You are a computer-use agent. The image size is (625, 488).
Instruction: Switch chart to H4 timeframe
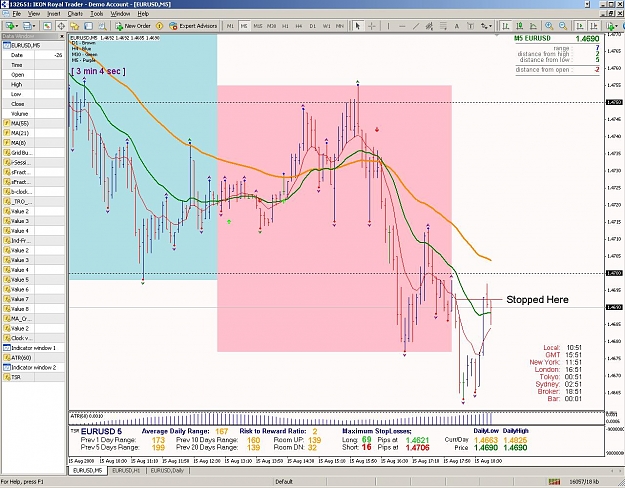(x=299, y=26)
